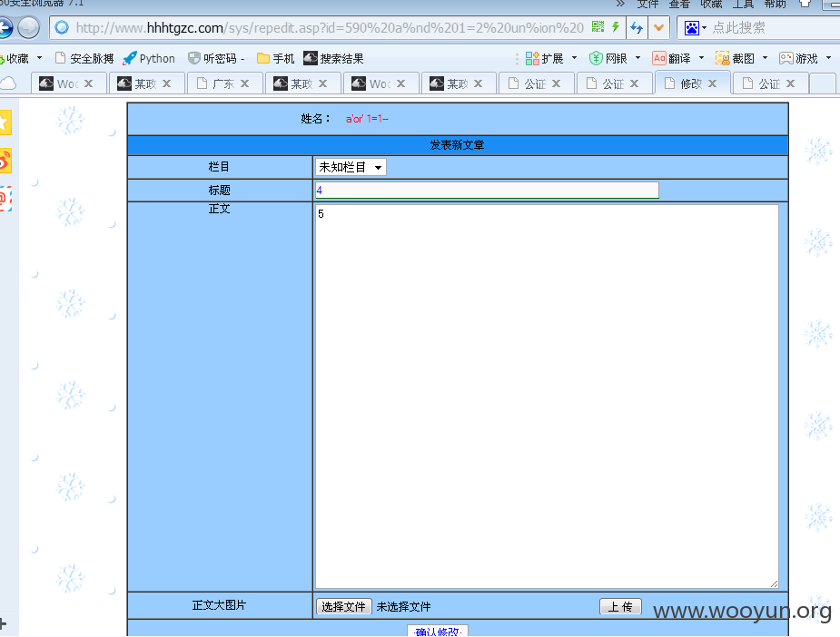Click the 标题 title input field
The image size is (840, 637).
pos(487,190)
